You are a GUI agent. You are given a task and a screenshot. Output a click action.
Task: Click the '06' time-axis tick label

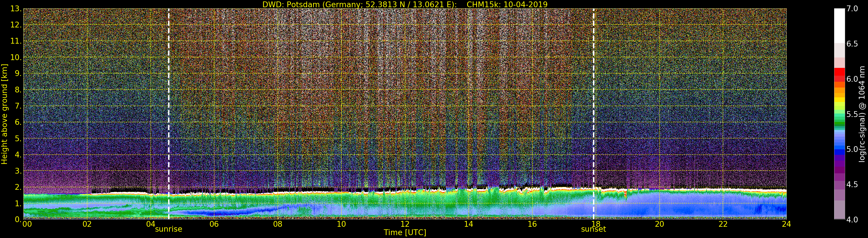[x=214, y=224]
